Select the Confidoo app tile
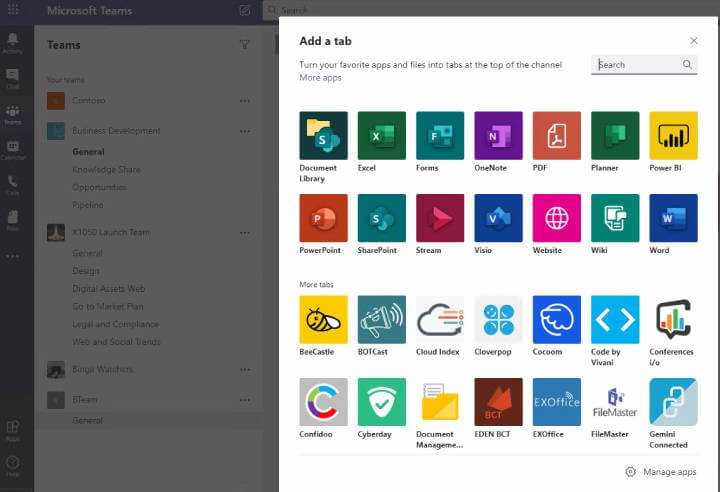Viewport: 720px width, 492px height. [323, 402]
